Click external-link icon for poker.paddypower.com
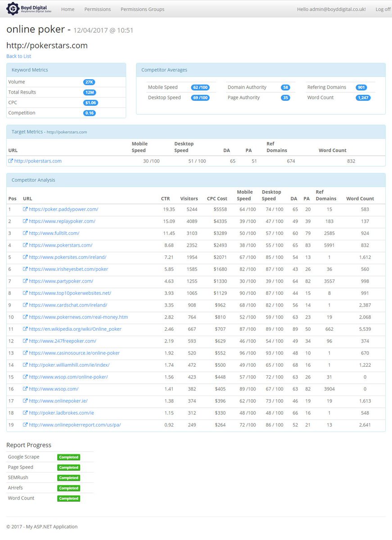This screenshot has width=392, height=540. (25, 209)
